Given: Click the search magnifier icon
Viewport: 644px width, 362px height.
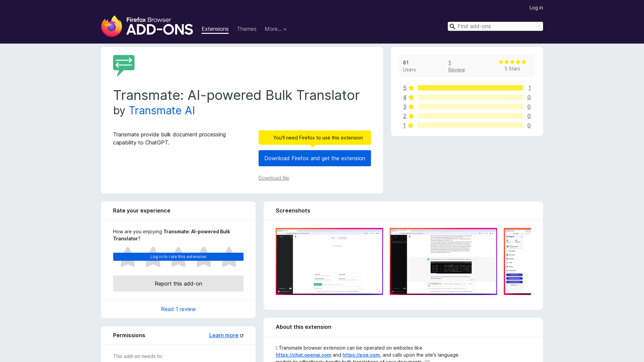Looking at the screenshot, I should 452,27.
